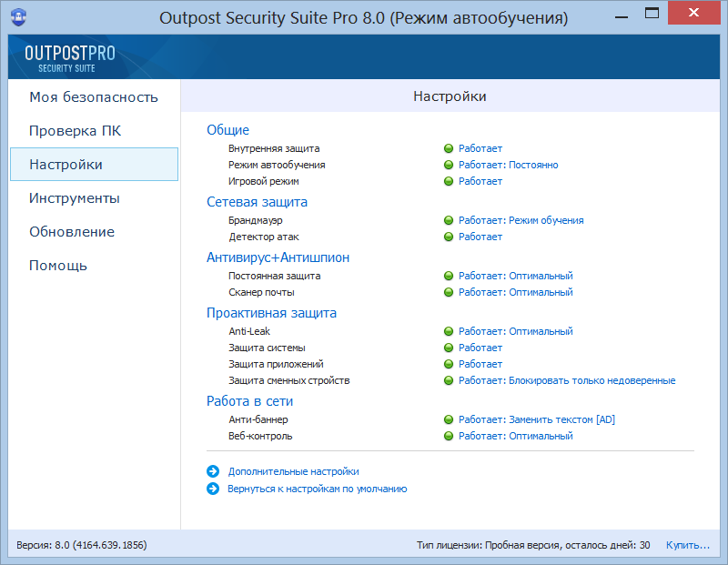
Task: Open Дополнительные настройки link
Action: click(x=293, y=471)
